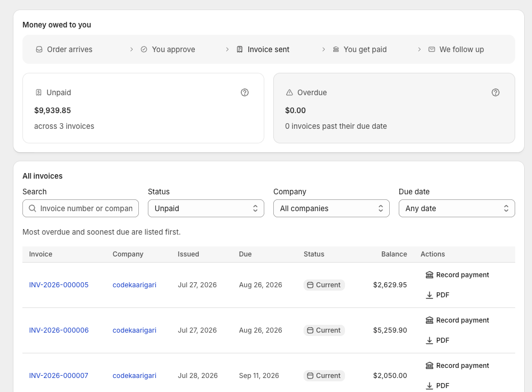Screen dimensions: 532x392
Task: Record payment for INV-2026-000006
Action: pyautogui.click(x=457, y=320)
